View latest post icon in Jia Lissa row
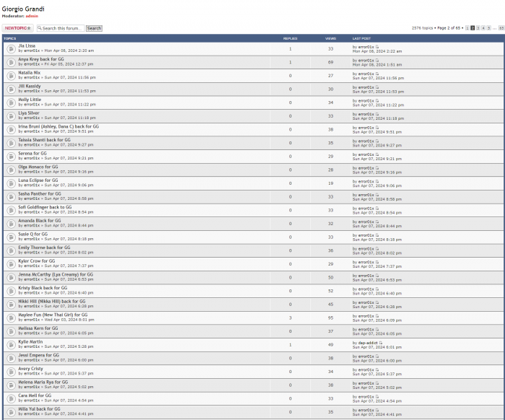 click(377, 47)
